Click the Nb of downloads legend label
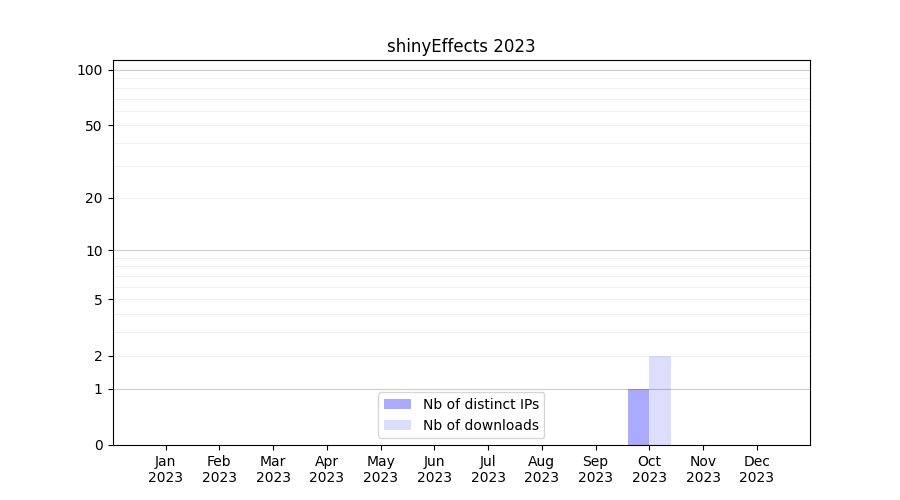Viewport: 900px width, 500px height. (x=480, y=425)
